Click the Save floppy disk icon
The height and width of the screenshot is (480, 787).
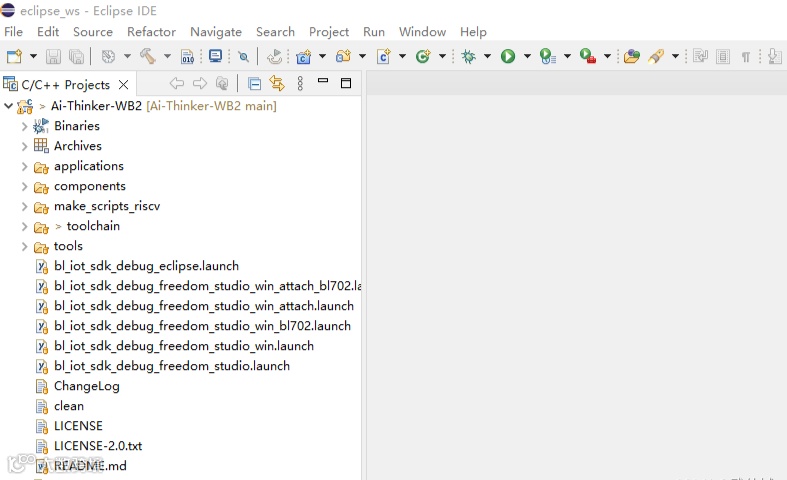(53, 56)
